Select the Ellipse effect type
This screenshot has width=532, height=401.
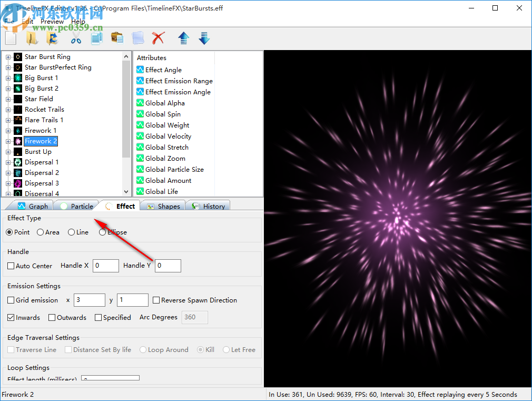[x=102, y=232]
